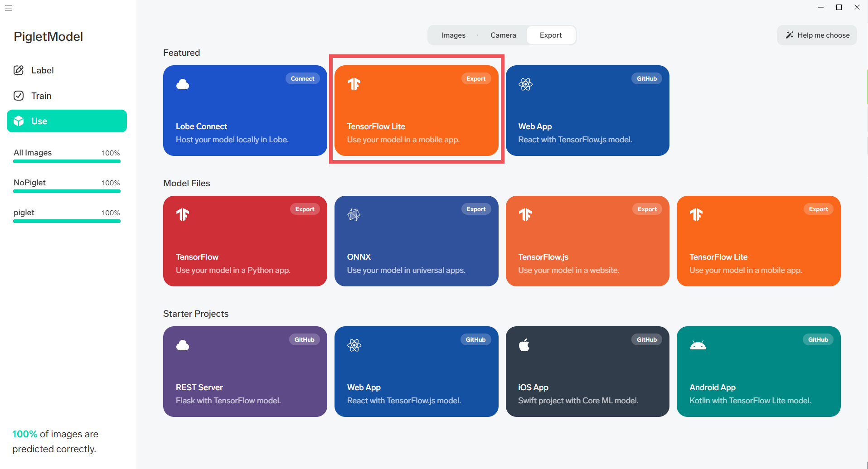Click the Android robot icon
This screenshot has height=469, width=868.
point(698,345)
